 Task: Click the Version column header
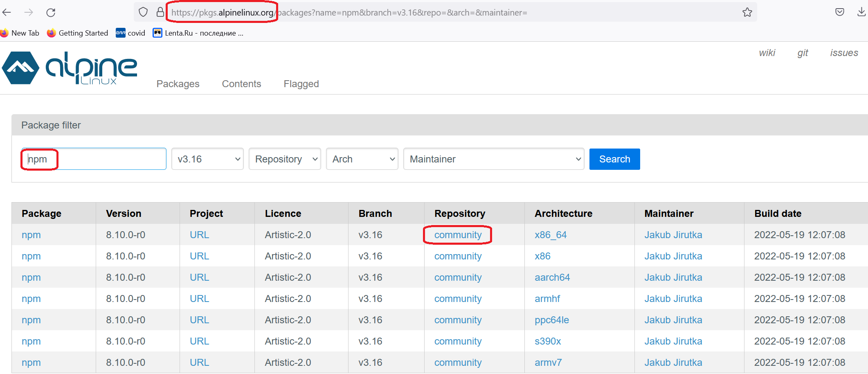coord(124,214)
